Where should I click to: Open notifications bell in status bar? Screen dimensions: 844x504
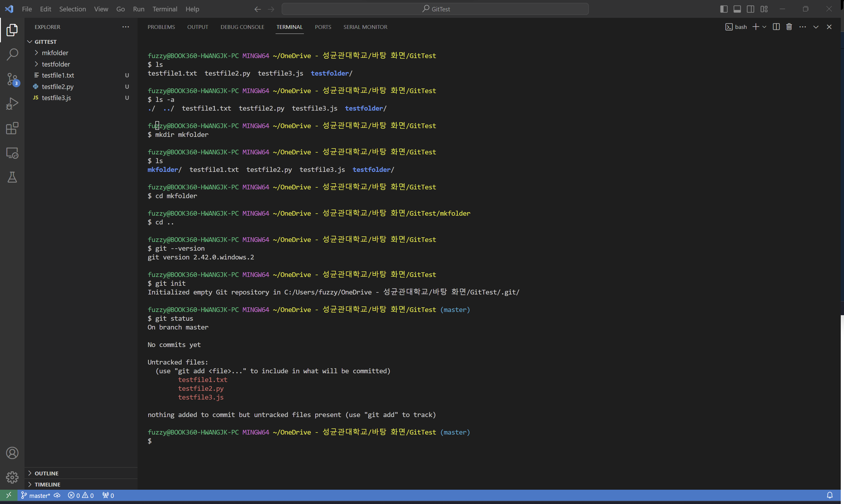(x=830, y=495)
